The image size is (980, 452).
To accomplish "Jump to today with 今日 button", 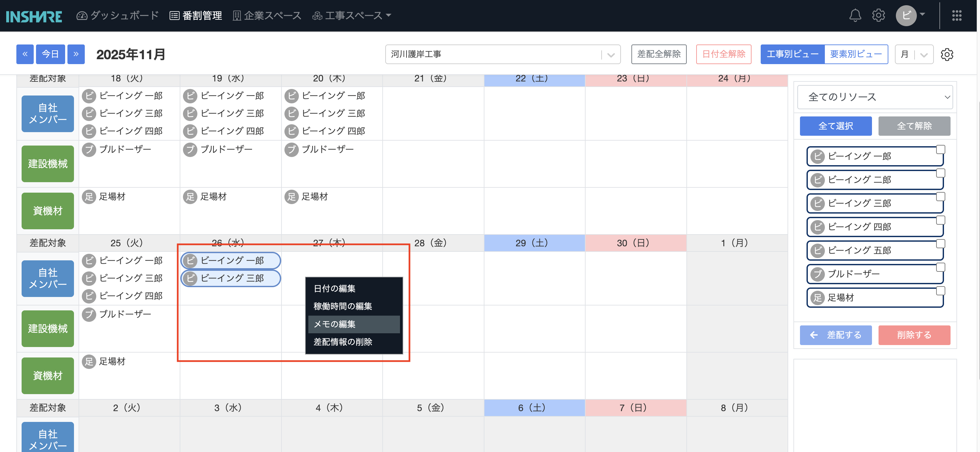I will [51, 54].
